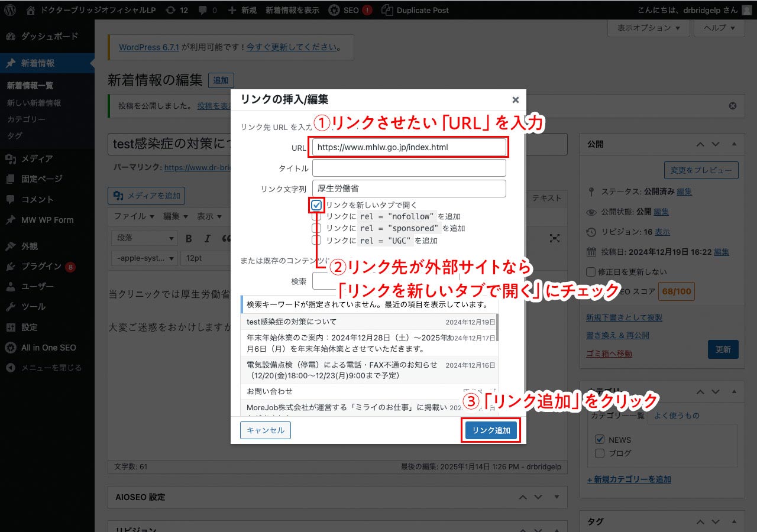The image size is (757, 532).
Task: Click the user avatar in admin bar
Action: (x=746, y=10)
